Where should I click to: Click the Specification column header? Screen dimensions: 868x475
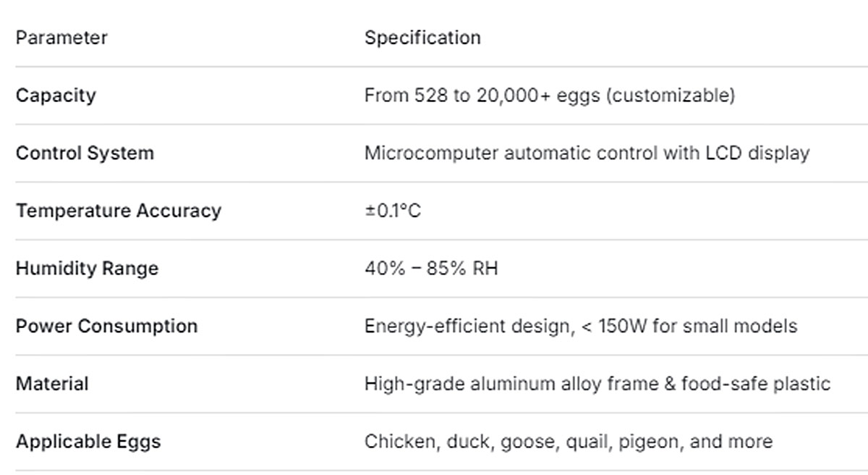pos(422,38)
